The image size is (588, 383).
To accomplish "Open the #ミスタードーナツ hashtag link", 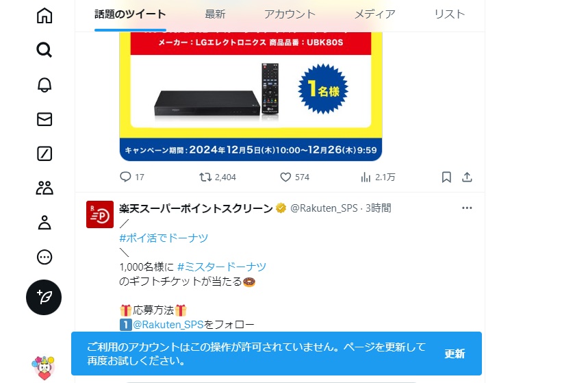I will pyautogui.click(x=222, y=267).
